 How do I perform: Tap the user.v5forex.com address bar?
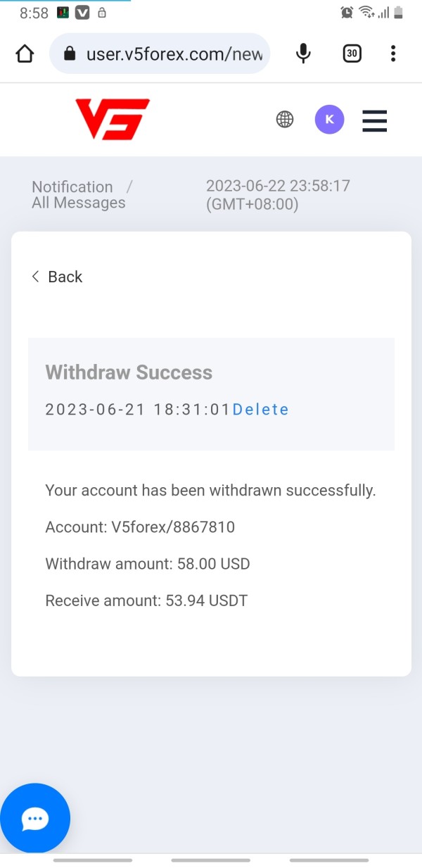(160, 54)
